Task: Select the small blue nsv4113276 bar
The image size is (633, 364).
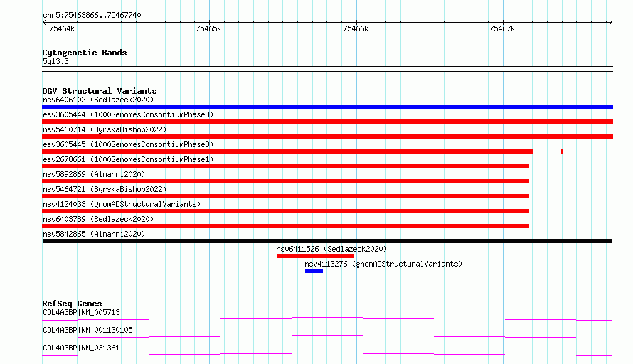Action: pos(314,271)
